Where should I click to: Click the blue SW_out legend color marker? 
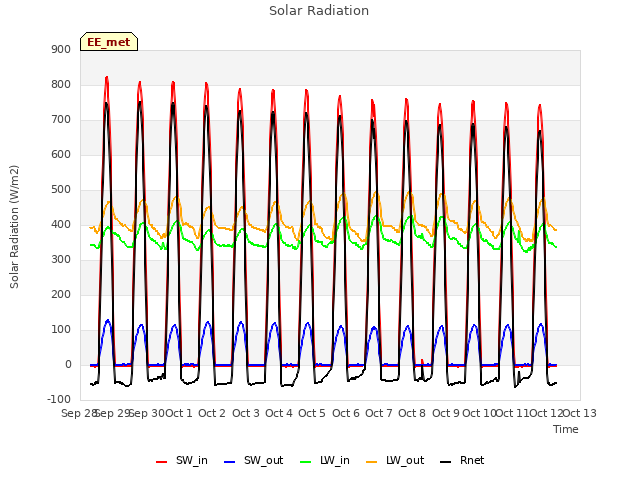click(x=230, y=462)
